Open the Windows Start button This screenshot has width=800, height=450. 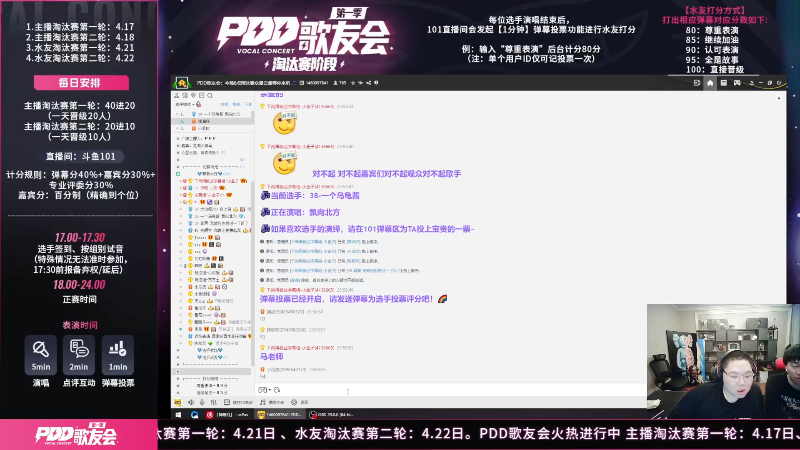(178, 414)
